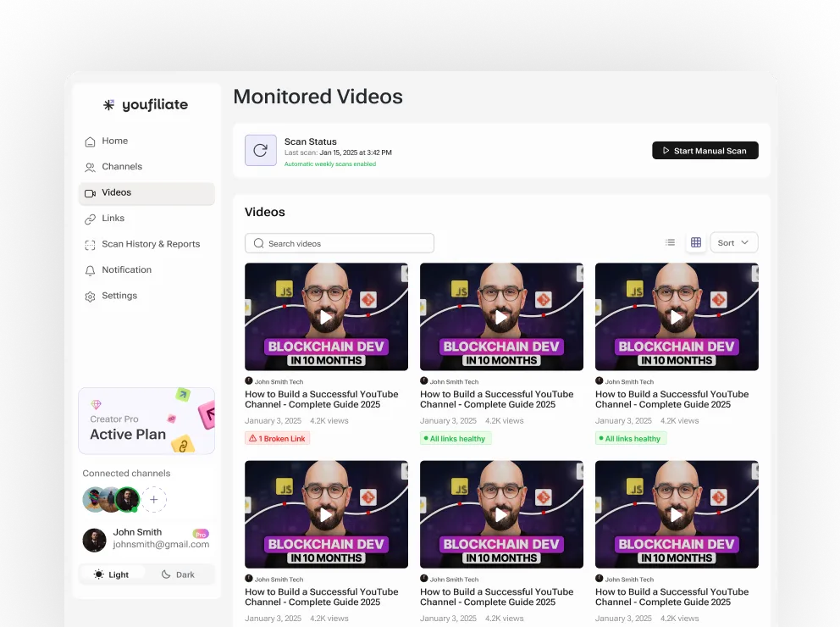The image size is (840, 627).
Task: Select the grid view icon
Action: pos(696,242)
